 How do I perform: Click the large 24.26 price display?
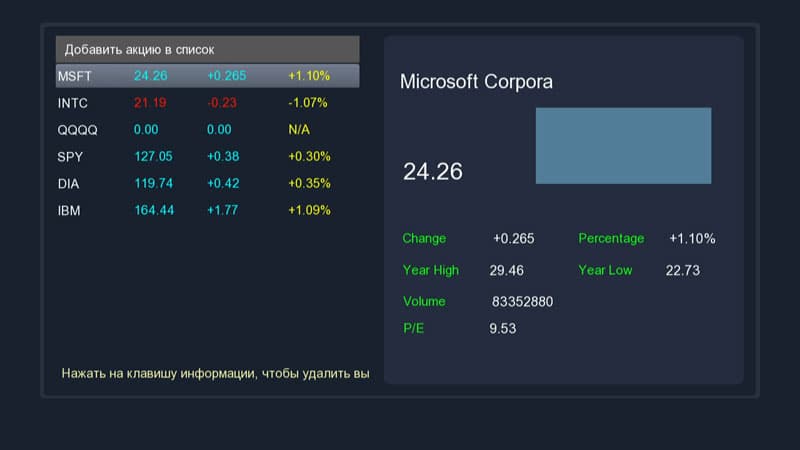point(433,171)
